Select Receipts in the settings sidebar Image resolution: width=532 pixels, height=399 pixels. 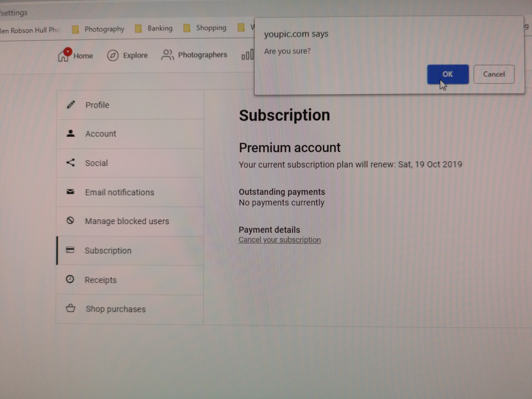tap(101, 280)
